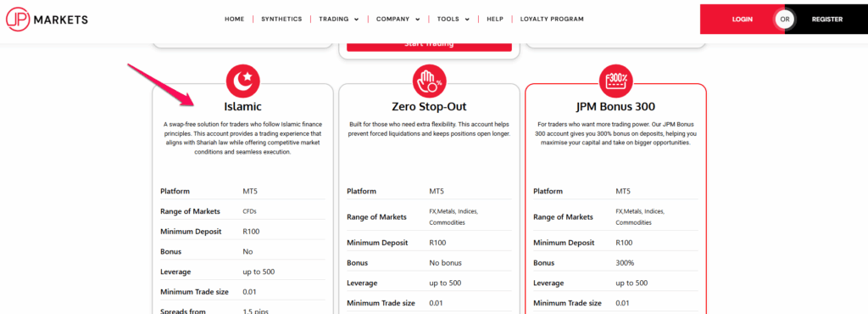
Task: Open the Home menu item
Action: 234,19
